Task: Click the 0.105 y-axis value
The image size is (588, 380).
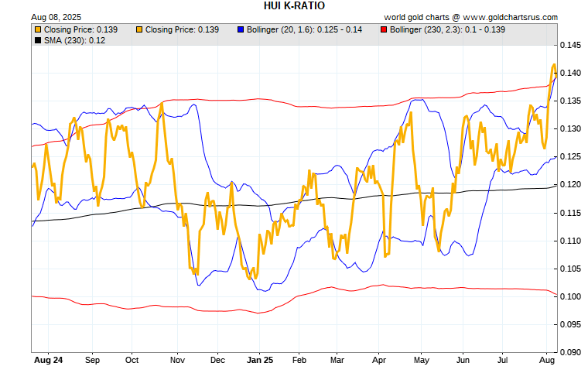Action: click(x=572, y=269)
